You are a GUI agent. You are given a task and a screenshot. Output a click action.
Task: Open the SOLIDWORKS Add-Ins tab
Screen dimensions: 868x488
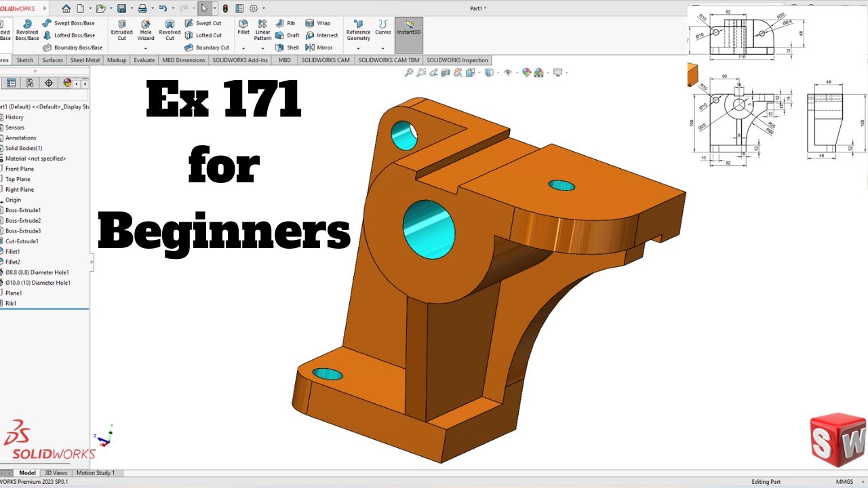240,60
